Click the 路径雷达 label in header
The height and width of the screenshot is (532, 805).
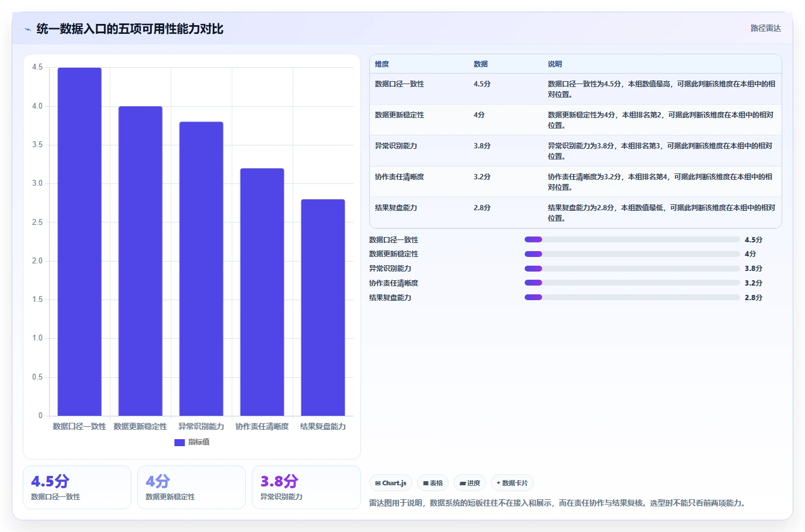(765, 28)
